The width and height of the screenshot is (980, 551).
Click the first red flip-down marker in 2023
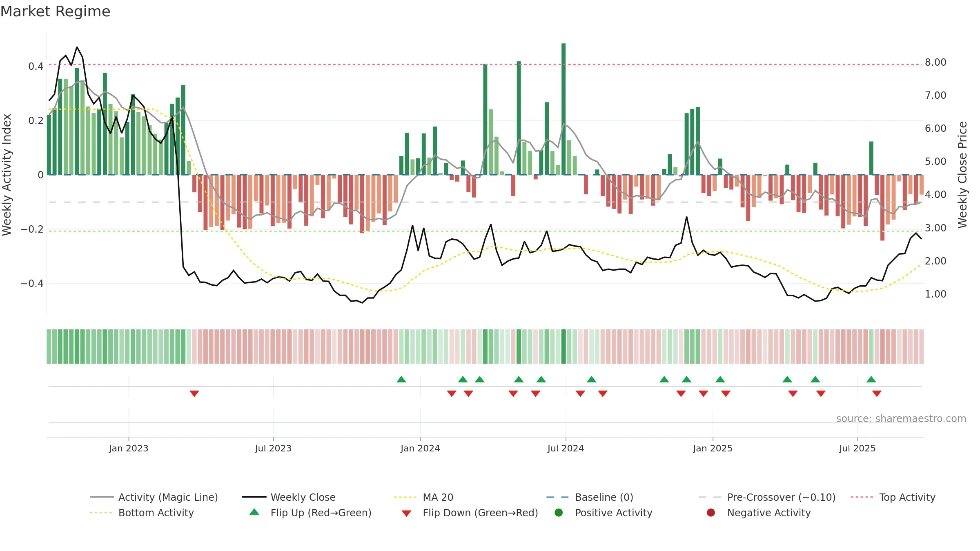[x=194, y=393]
